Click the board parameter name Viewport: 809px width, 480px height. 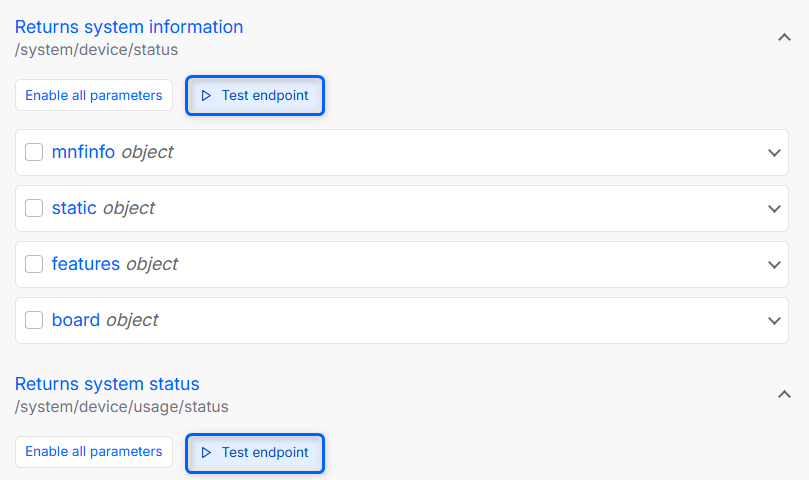pos(76,320)
